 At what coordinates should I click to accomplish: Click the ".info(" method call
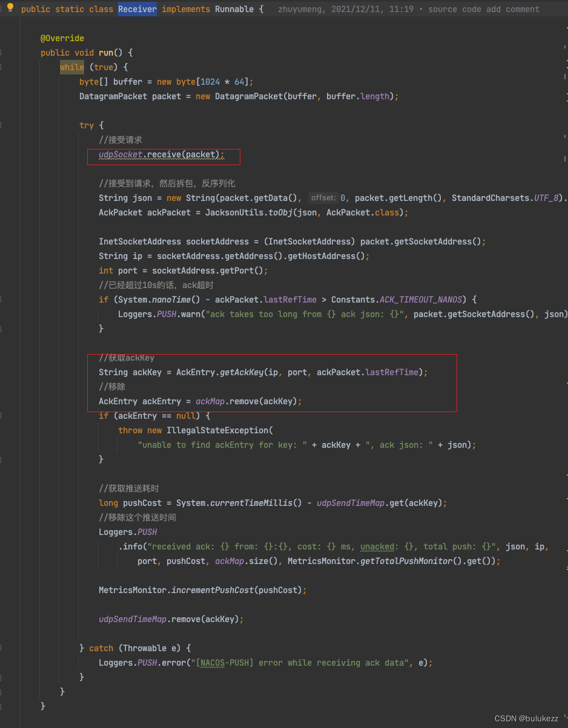(133, 546)
